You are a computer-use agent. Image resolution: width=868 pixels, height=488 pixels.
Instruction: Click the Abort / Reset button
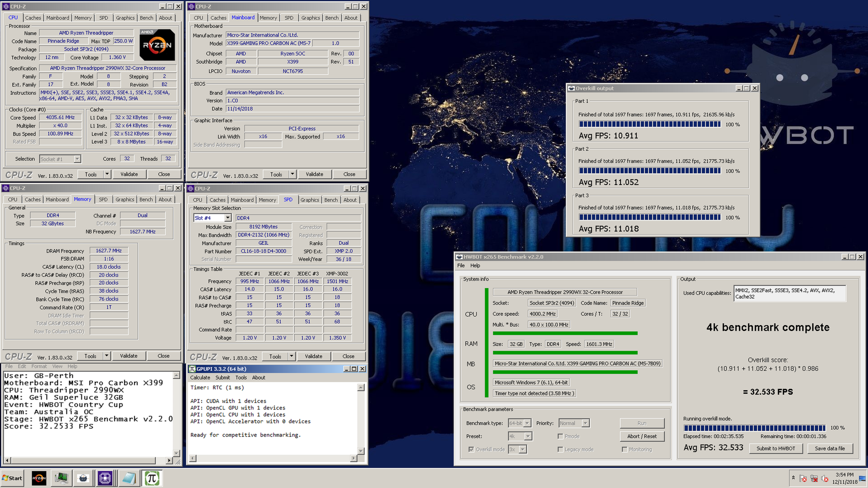[x=642, y=436]
